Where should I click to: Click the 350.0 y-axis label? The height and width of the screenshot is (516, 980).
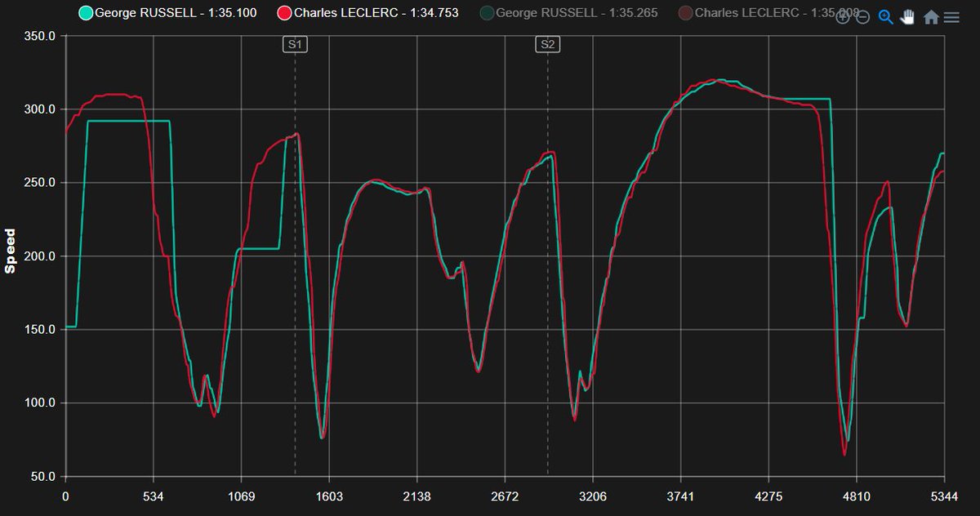tap(39, 37)
